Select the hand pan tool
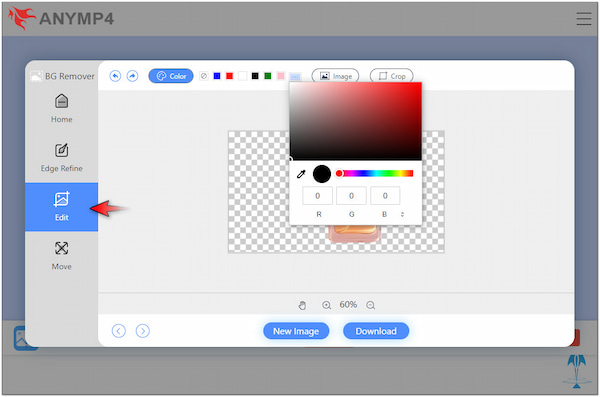600x397 pixels. pos(302,305)
